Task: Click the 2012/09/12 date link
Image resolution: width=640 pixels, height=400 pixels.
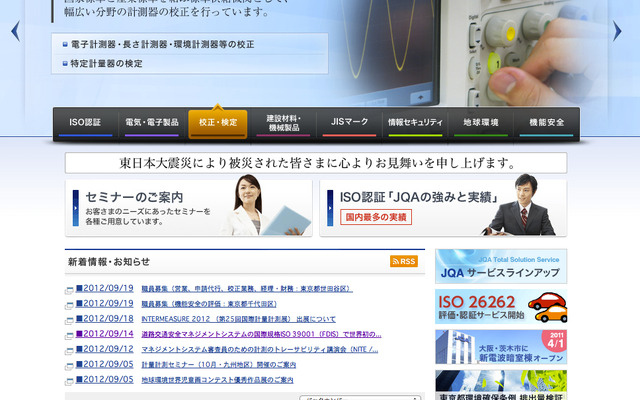Action: [x=104, y=349]
